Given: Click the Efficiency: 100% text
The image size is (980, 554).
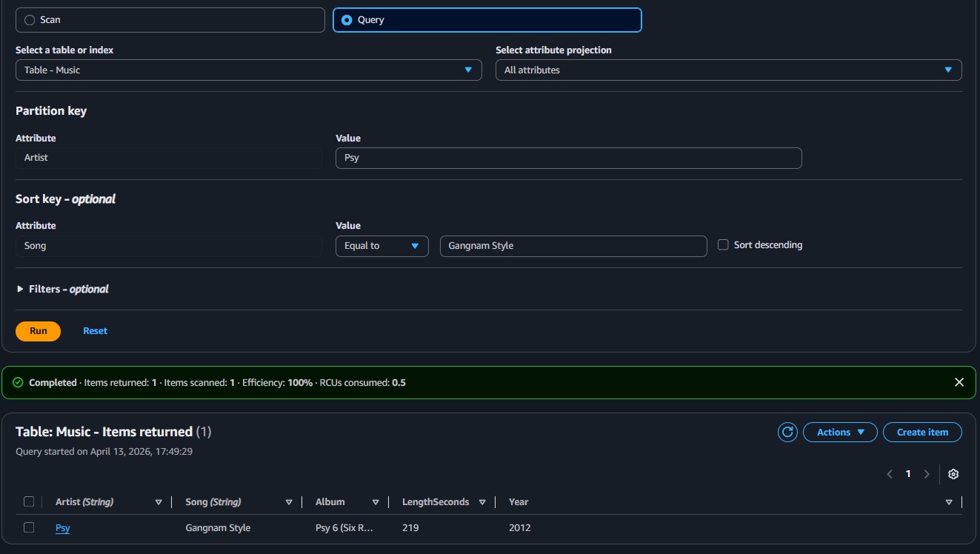Looking at the screenshot, I should tap(277, 383).
